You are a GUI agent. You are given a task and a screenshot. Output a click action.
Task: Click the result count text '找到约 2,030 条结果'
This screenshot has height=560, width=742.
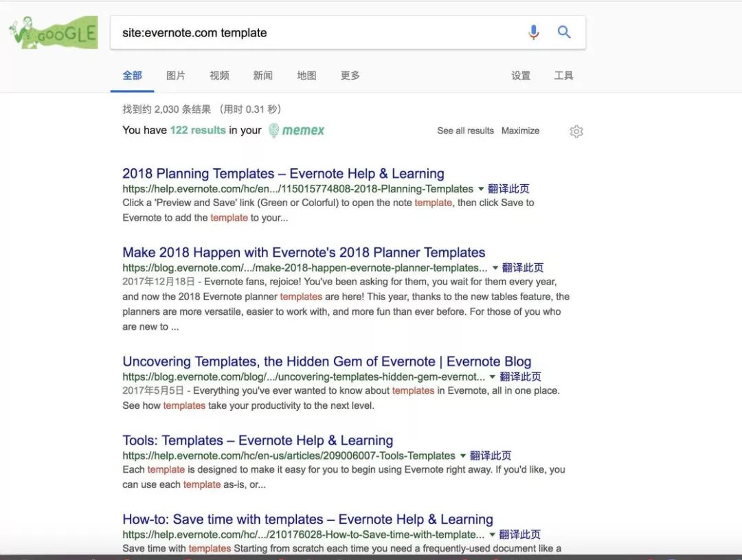point(166,109)
